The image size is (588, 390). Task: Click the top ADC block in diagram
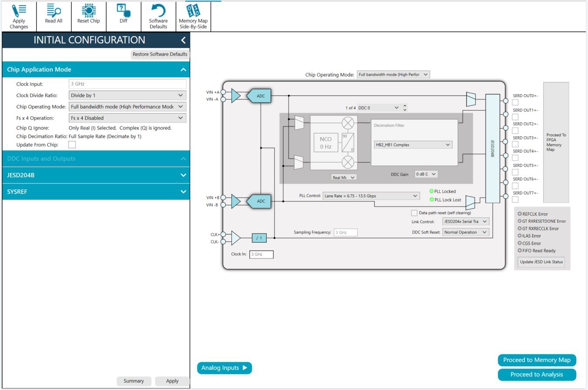tap(259, 96)
